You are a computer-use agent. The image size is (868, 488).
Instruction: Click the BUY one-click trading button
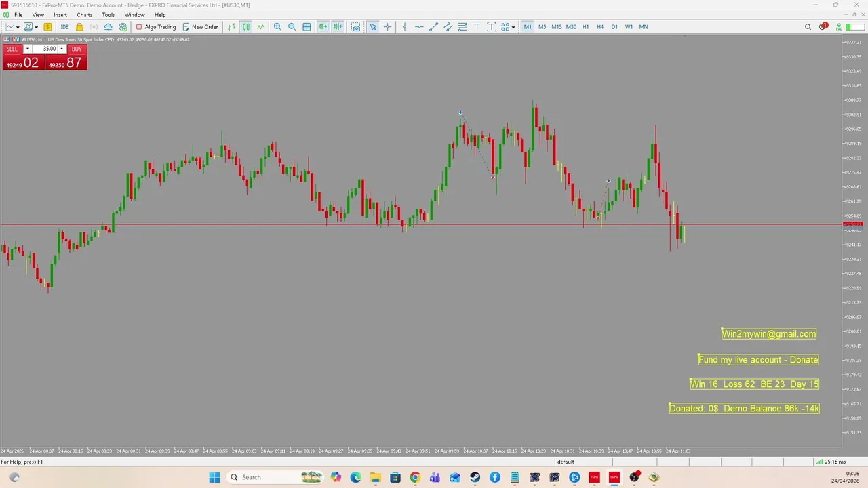[77, 49]
